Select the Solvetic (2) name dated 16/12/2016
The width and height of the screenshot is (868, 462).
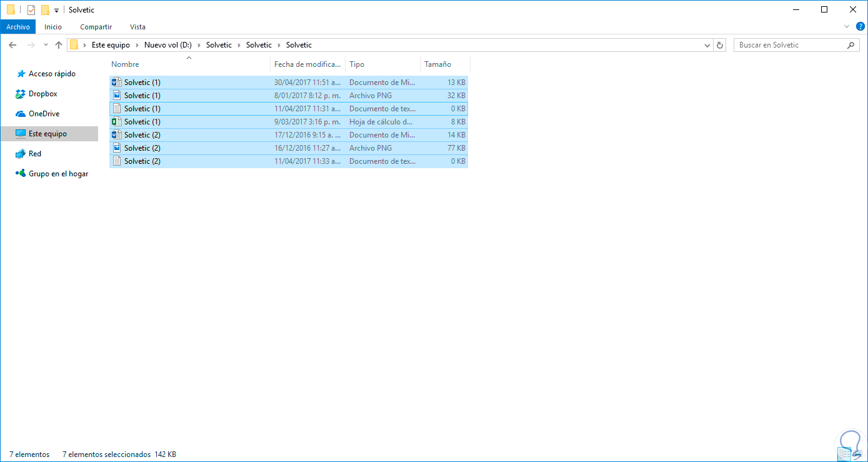click(142, 148)
